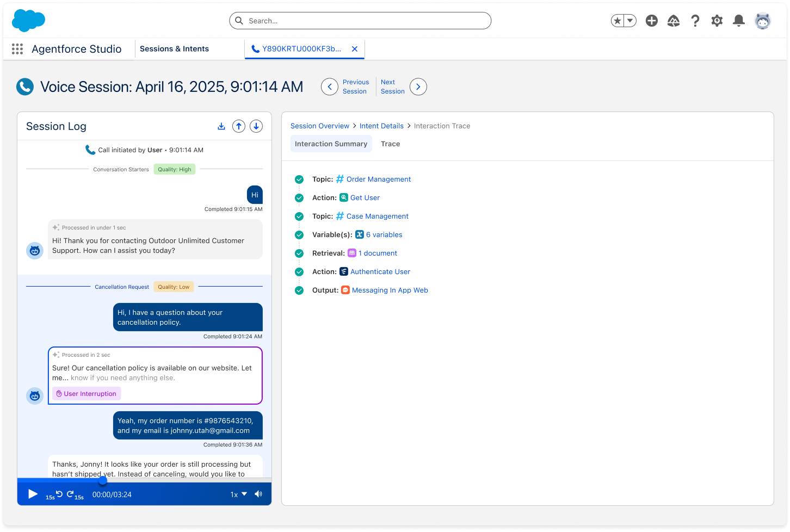Open the Help question mark icon
Viewport: 790px width, 532px height.
click(695, 21)
